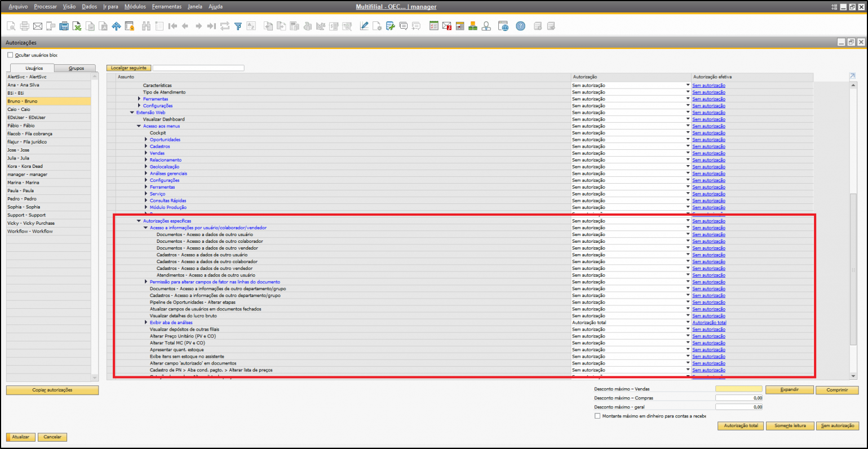Open the red alert envelope icon
This screenshot has height=449, width=868.
447,26
